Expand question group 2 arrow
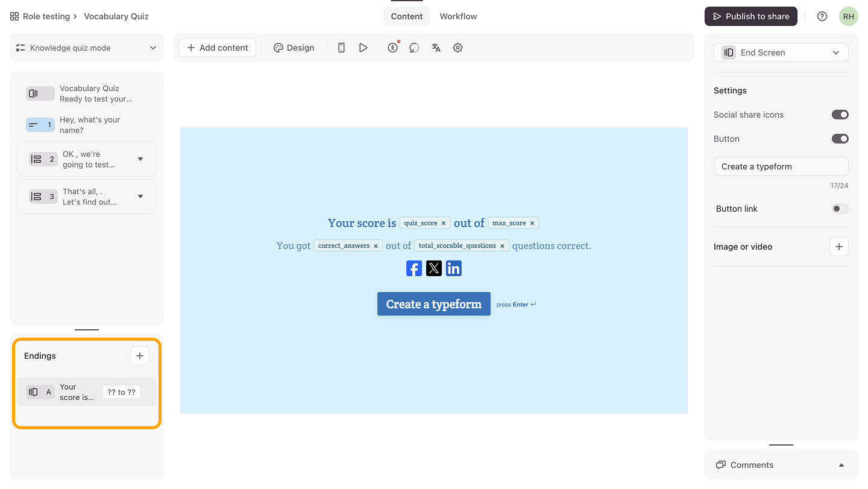The height and width of the screenshot is (489, 868). click(140, 159)
